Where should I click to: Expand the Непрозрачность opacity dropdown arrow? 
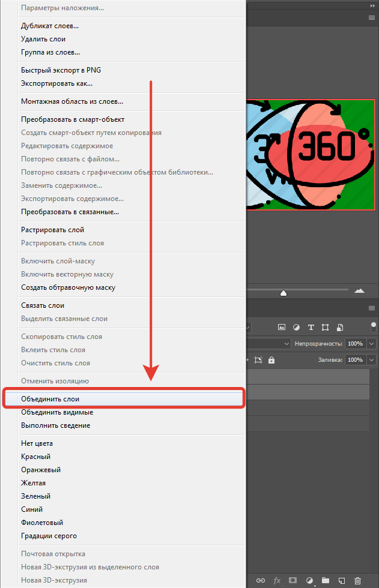click(x=371, y=344)
